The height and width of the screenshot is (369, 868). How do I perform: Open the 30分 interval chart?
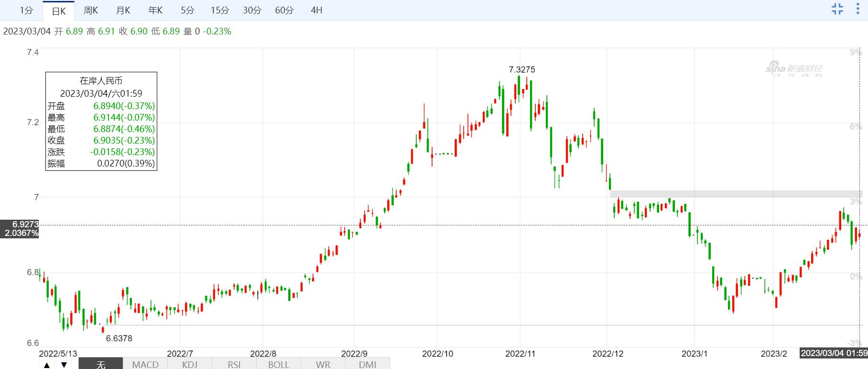pyautogui.click(x=252, y=10)
